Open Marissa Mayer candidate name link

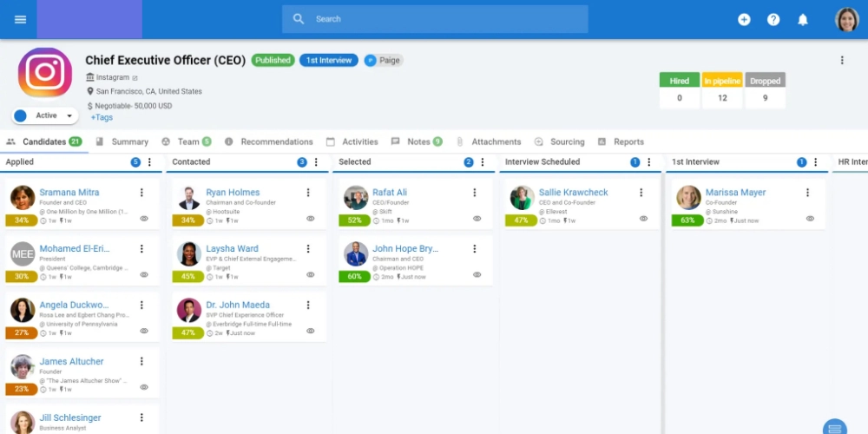(736, 193)
